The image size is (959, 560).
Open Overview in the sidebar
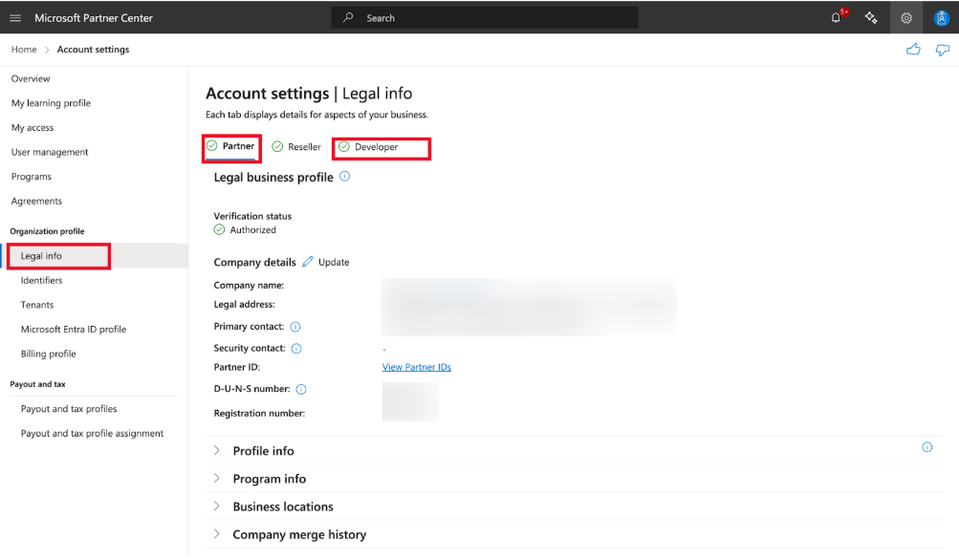pos(31,79)
